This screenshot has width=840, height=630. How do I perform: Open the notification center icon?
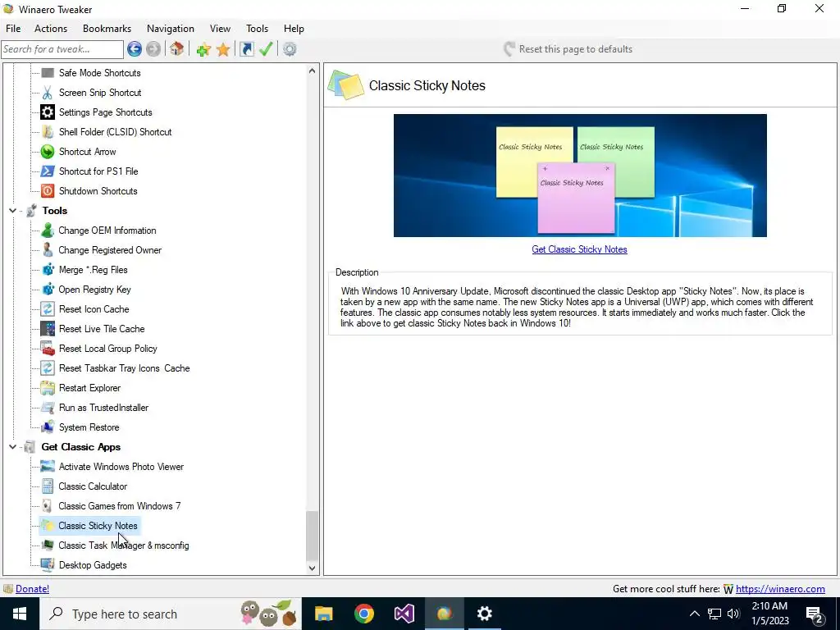pyautogui.click(x=815, y=614)
